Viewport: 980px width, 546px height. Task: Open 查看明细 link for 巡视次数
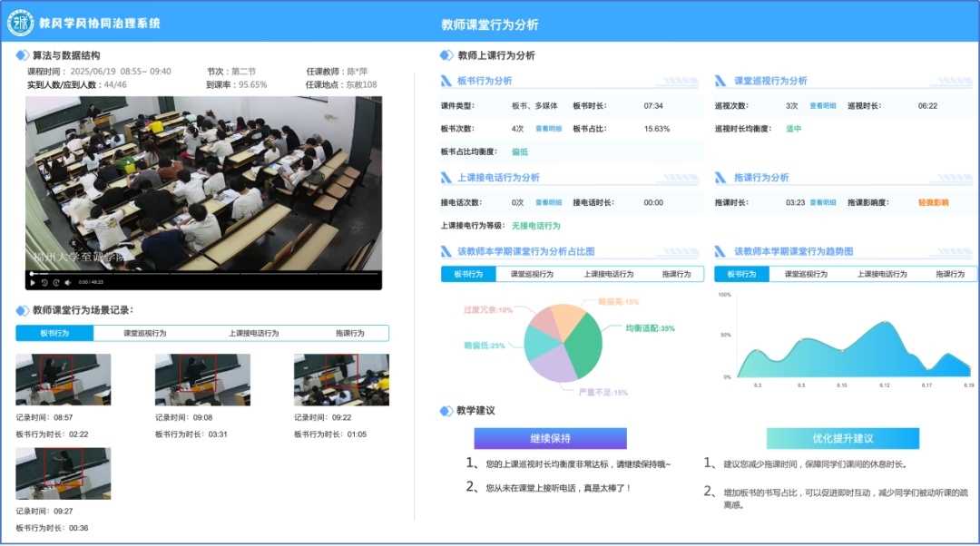pyautogui.click(x=822, y=106)
